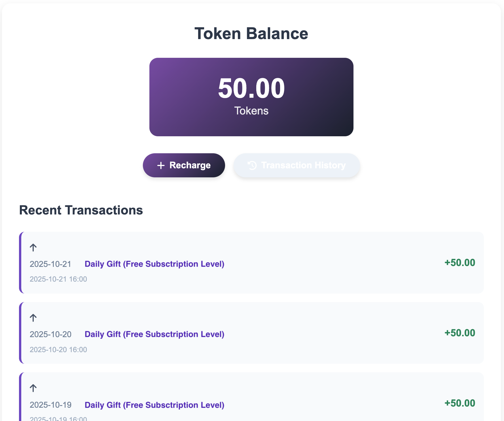Click the Recent Transactions heading
Viewport: 504px width, 421px height.
point(81,210)
